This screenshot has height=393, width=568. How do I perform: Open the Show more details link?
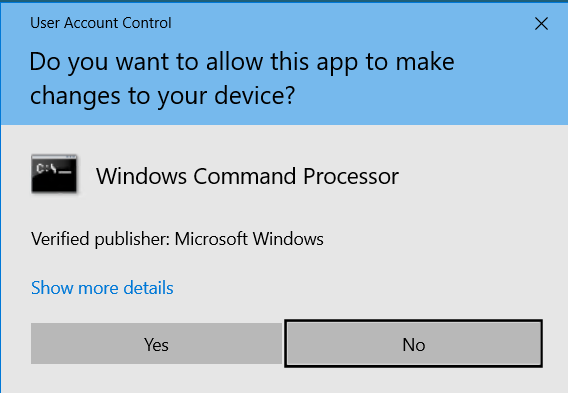(x=102, y=288)
